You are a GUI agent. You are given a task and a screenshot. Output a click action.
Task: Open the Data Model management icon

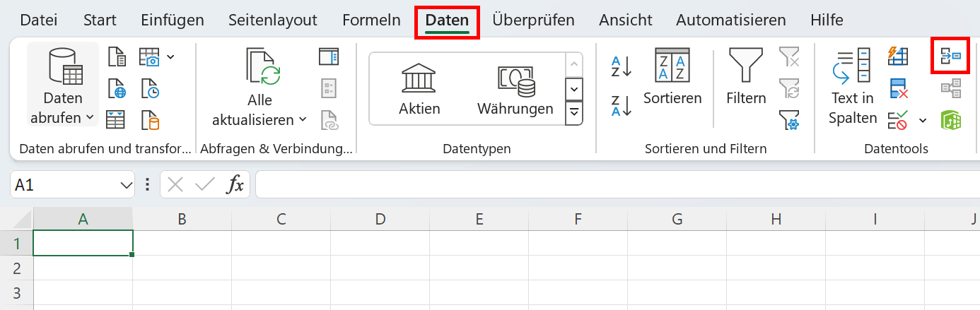click(x=950, y=120)
